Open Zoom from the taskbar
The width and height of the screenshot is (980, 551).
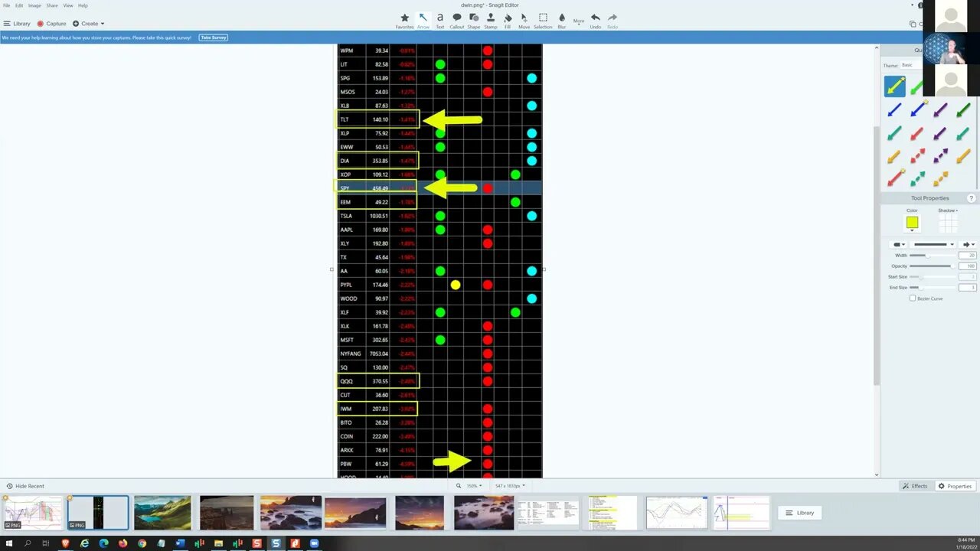click(x=314, y=543)
